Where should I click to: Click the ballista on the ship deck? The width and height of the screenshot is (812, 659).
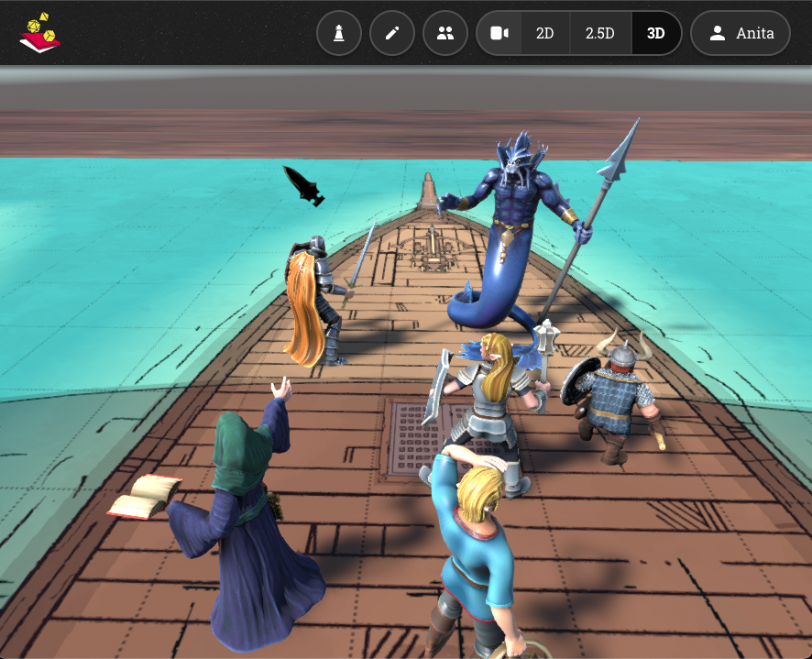(432, 249)
